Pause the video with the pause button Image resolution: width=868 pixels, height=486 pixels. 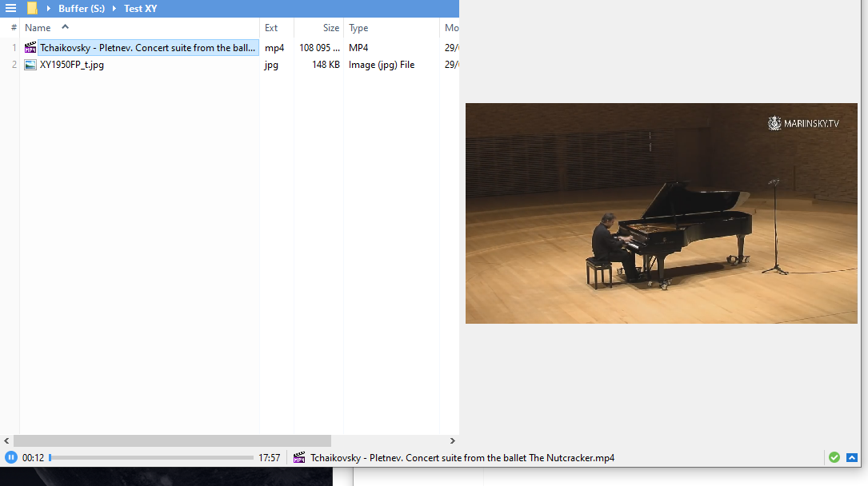[x=11, y=458]
